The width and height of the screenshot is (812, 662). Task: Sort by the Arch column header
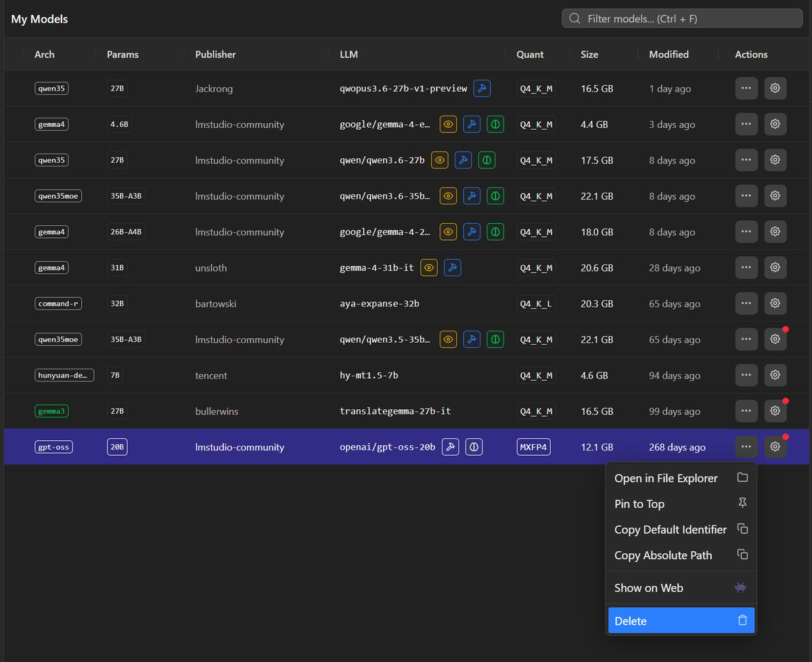coord(45,54)
